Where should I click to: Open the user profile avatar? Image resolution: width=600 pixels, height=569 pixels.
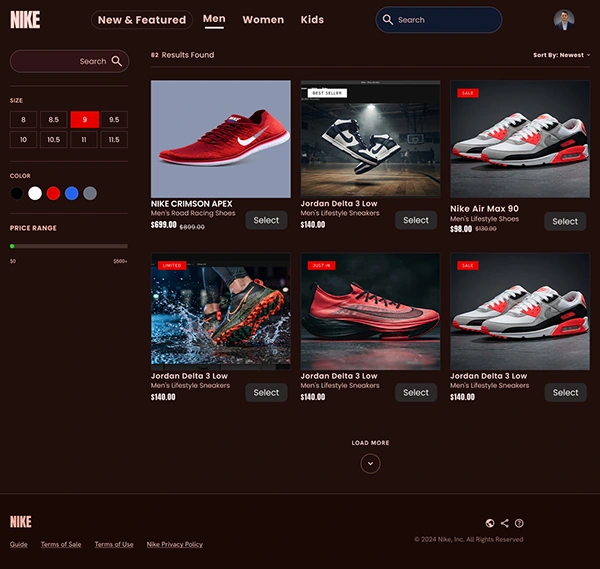click(x=564, y=20)
